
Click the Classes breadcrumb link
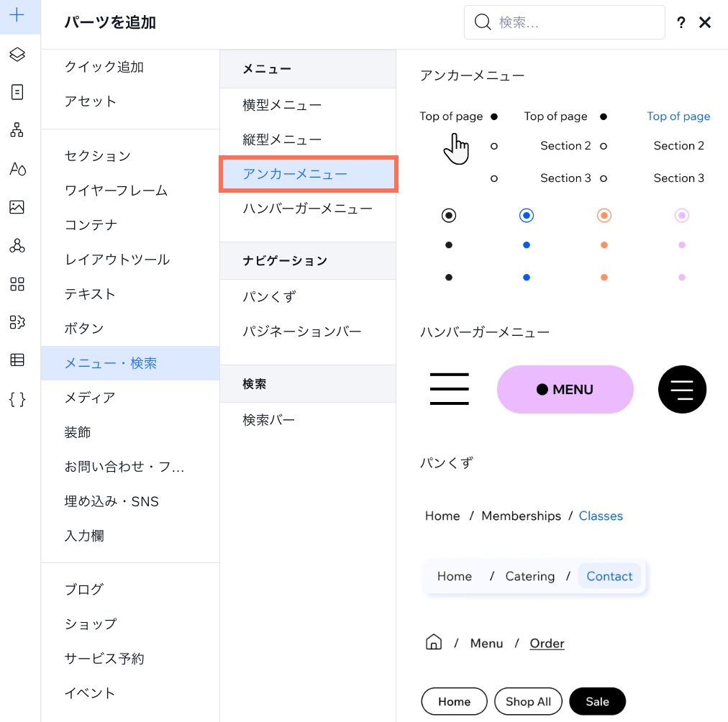[x=601, y=516]
